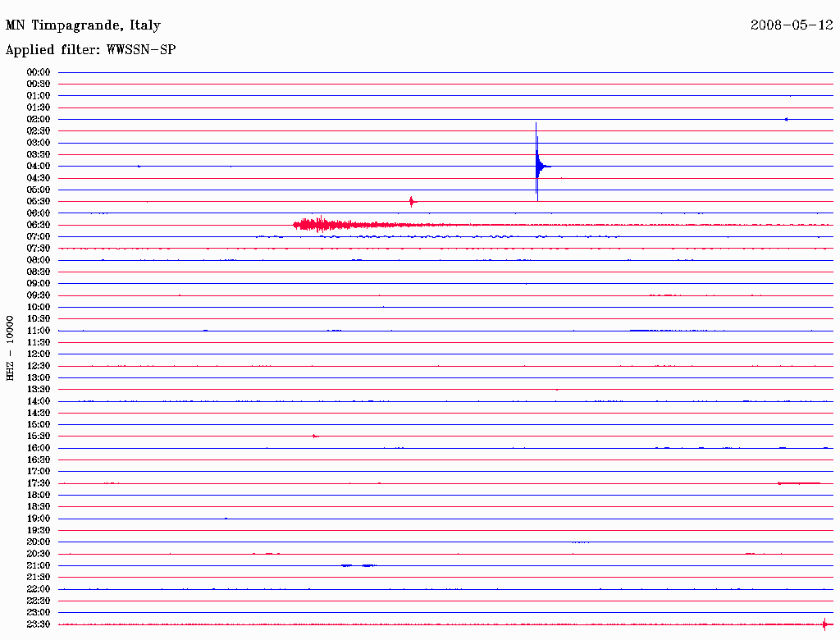Click the 11:30 time label
The width and height of the screenshot is (840, 640).
[x=39, y=342]
